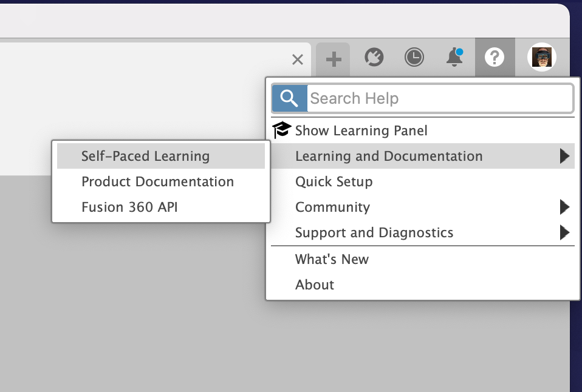Screen dimensions: 582x392
Task: Choose Quick Setup
Action: pyautogui.click(x=423, y=181)
